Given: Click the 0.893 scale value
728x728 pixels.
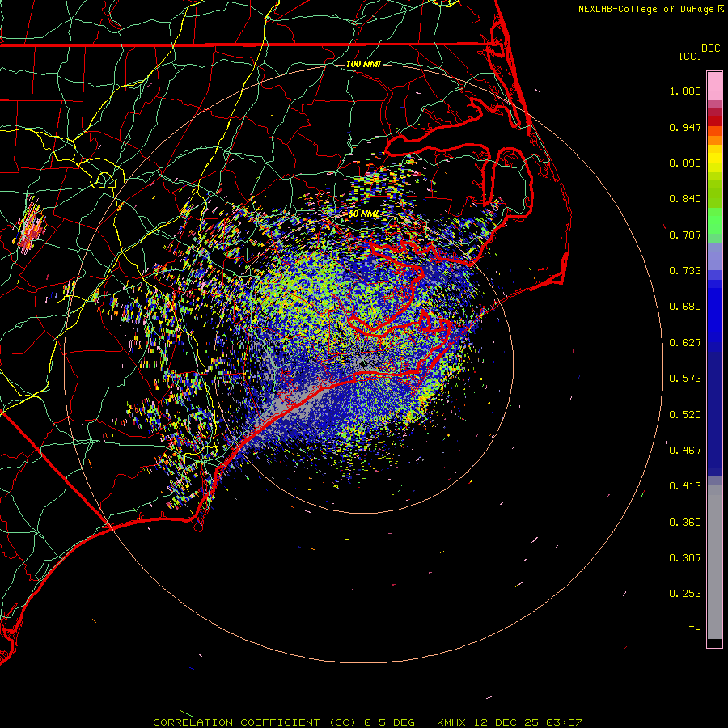Looking at the screenshot, I should point(685,163).
